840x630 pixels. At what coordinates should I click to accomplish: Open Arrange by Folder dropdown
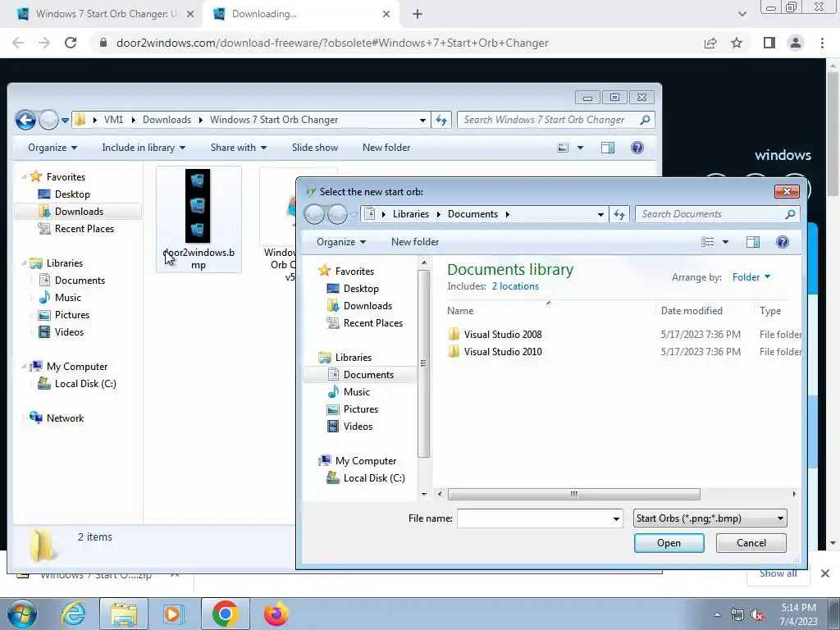point(751,277)
